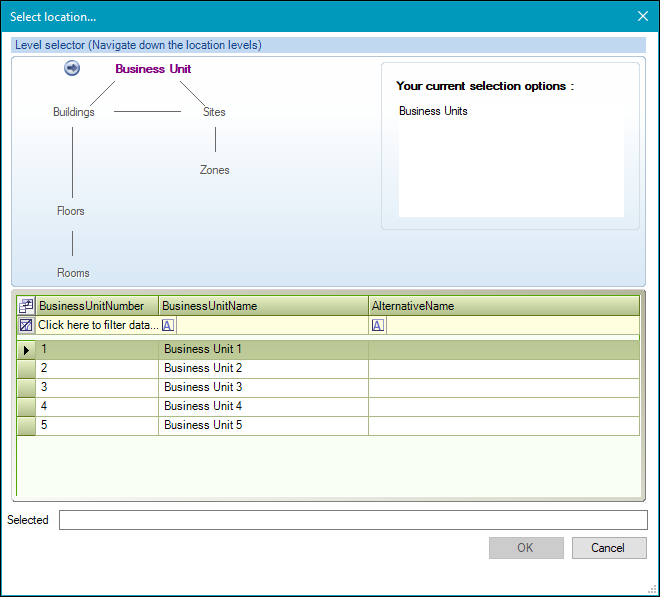
Task: Select the Buildings level node
Action: (74, 112)
